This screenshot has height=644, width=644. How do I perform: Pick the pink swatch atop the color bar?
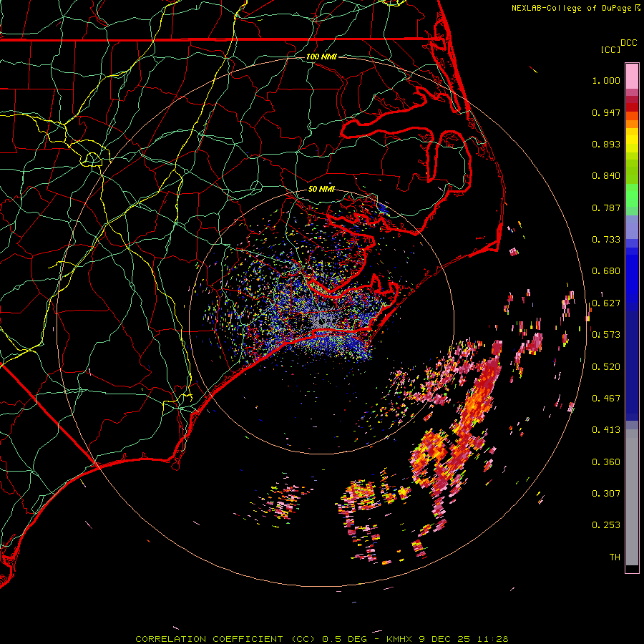pyautogui.click(x=632, y=76)
